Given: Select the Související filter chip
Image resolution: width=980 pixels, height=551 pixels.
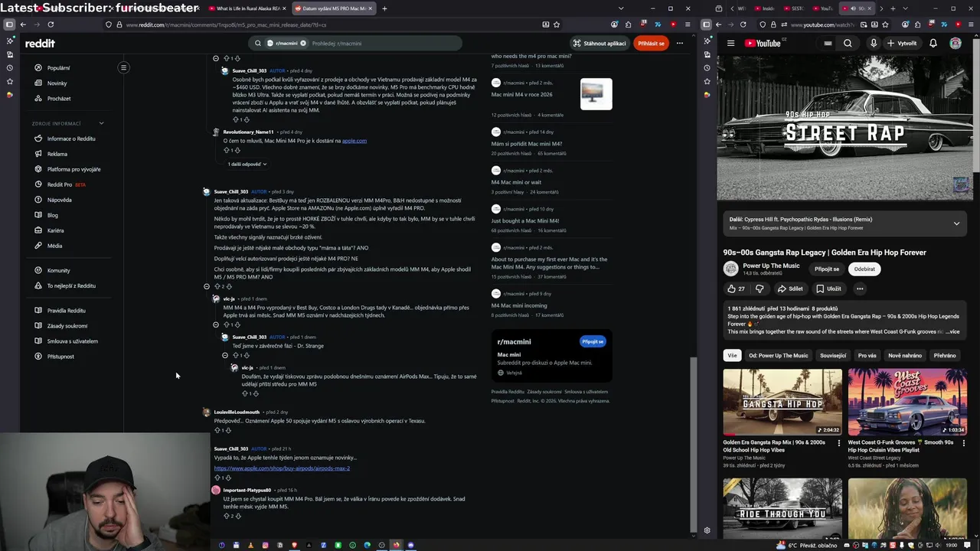Looking at the screenshot, I should [x=833, y=355].
